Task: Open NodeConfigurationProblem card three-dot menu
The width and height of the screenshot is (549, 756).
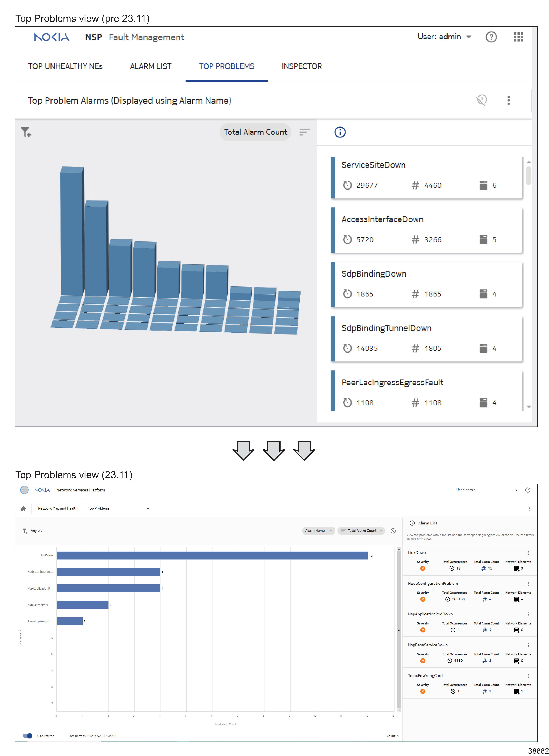Action: [x=528, y=584]
